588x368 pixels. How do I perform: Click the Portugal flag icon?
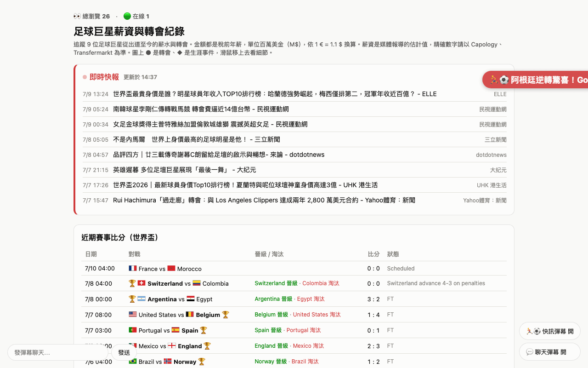(133, 330)
